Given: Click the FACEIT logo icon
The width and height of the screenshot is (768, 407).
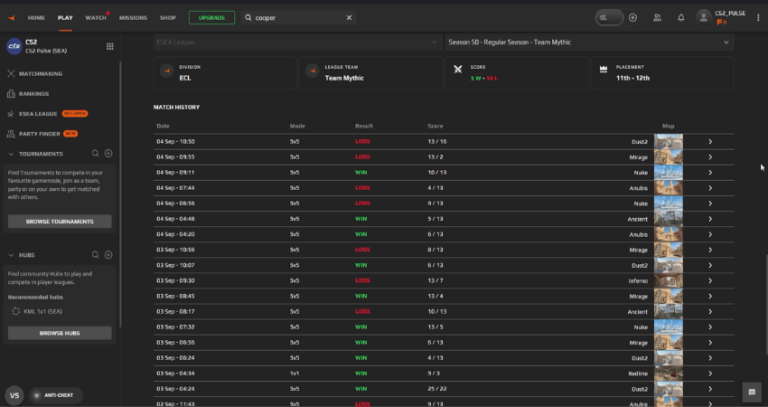Looking at the screenshot, I should point(12,18).
